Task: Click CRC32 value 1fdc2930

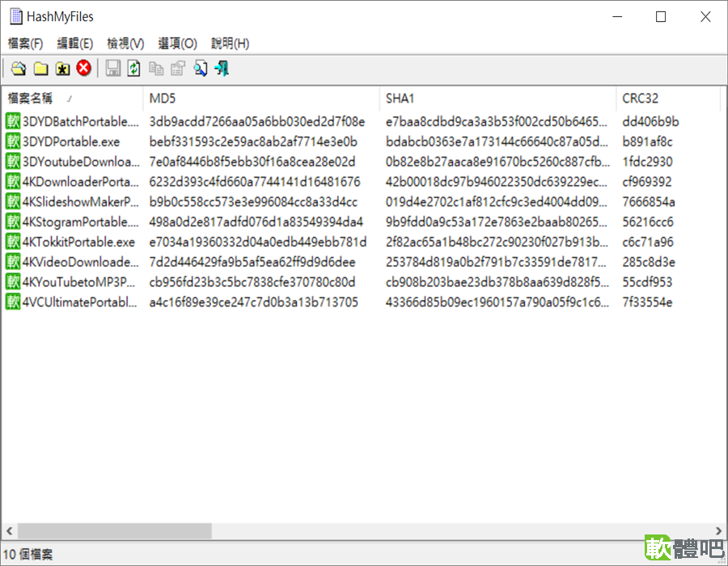Action: pos(647,162)
